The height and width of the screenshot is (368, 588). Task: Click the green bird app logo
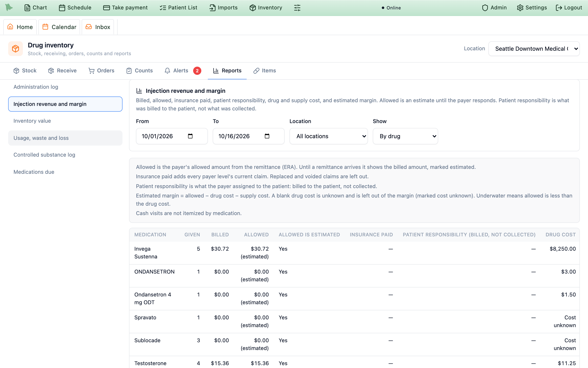pyautogui.click(x=9, y=7)
